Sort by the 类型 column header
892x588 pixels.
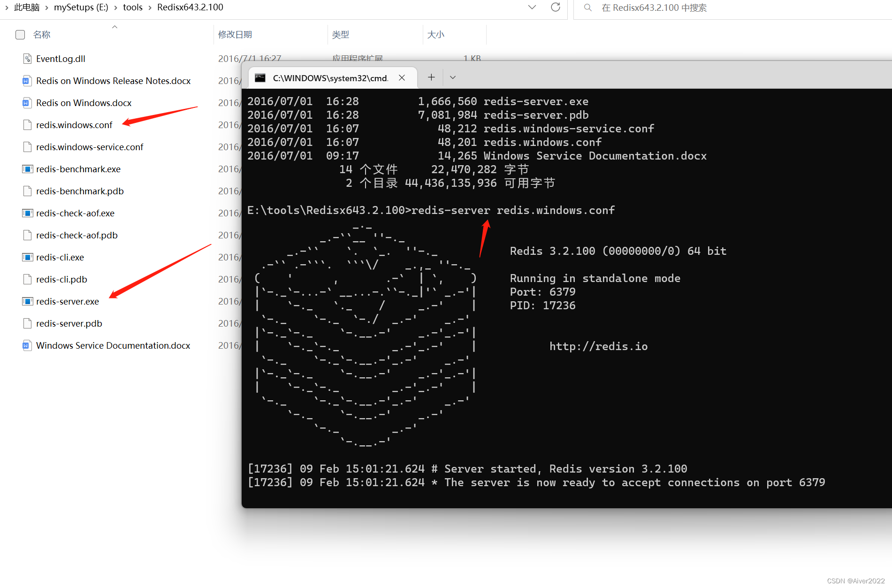(x=341, y=35)
